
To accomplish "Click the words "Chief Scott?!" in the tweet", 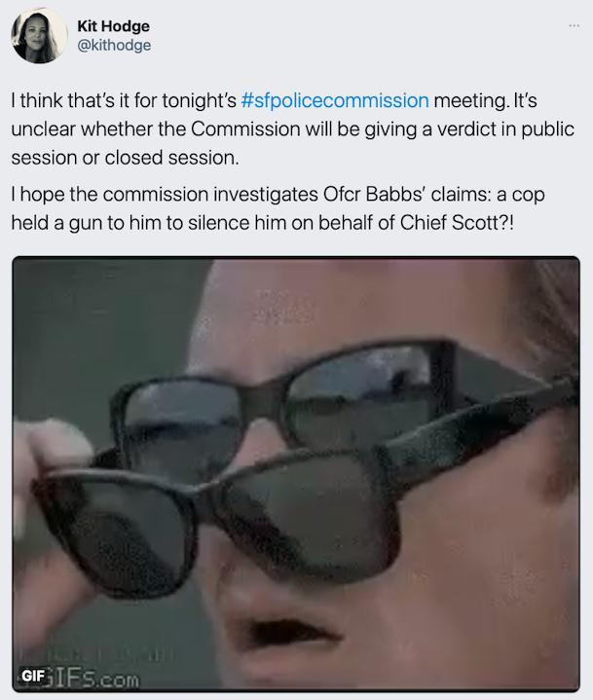I will pos(457,223).
